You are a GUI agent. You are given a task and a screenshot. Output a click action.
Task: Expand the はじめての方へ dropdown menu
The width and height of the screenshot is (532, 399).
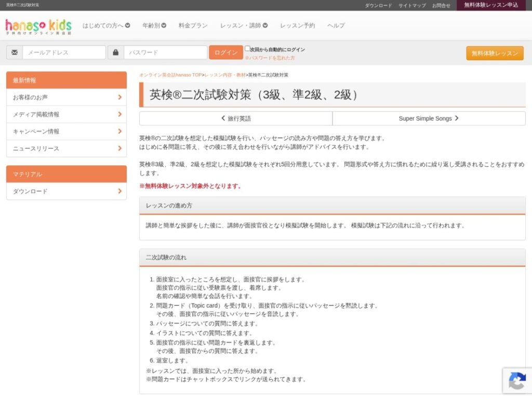pyautogui.click(x=106, y=25)
